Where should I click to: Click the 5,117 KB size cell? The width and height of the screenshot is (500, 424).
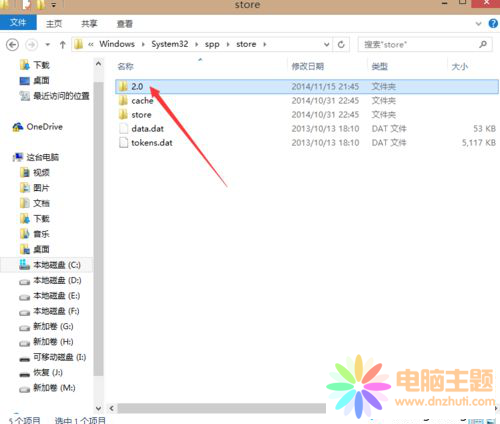(479, 143)
